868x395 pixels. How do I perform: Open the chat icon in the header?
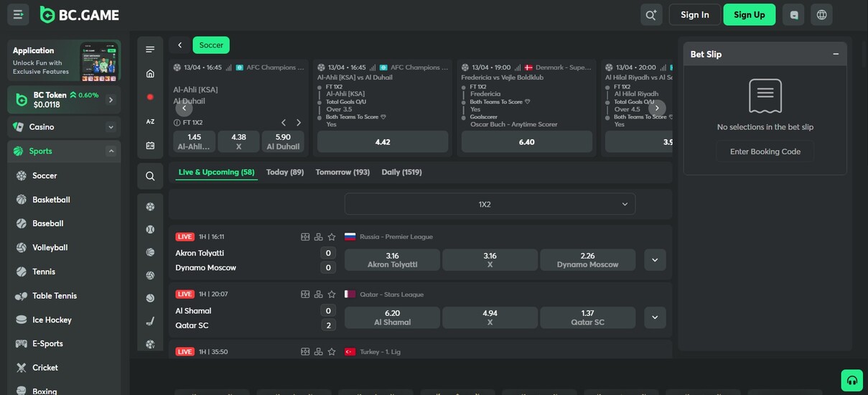[x=794, y=15]
